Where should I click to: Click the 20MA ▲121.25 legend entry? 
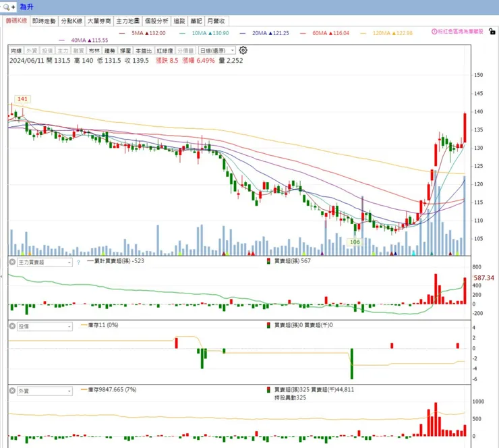coord(264,33)
